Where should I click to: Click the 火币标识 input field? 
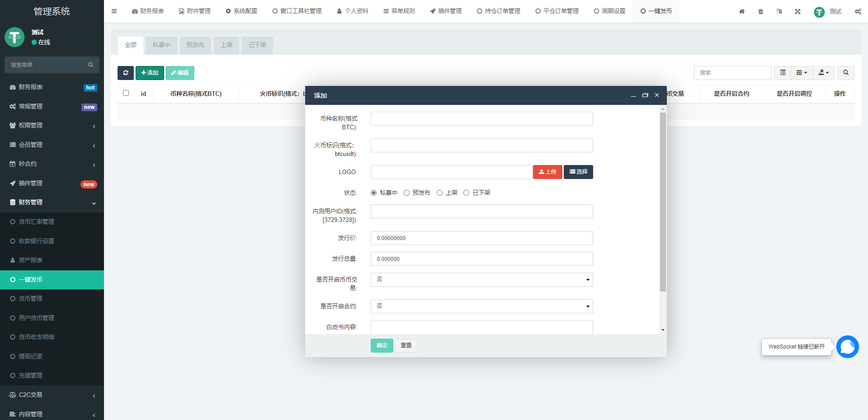[481, 146]
